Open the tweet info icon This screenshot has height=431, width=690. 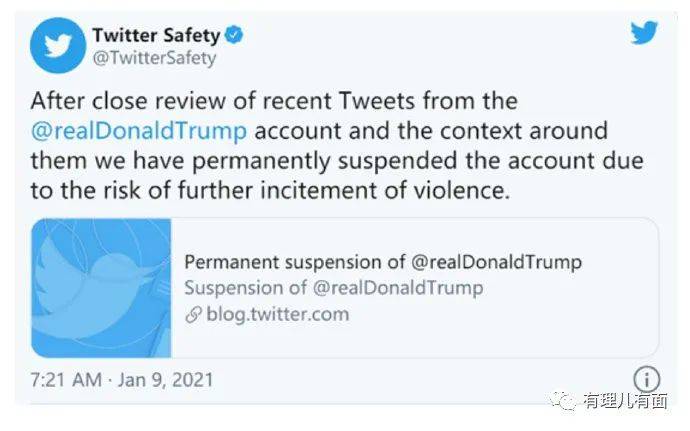click(x=648, y=379)
